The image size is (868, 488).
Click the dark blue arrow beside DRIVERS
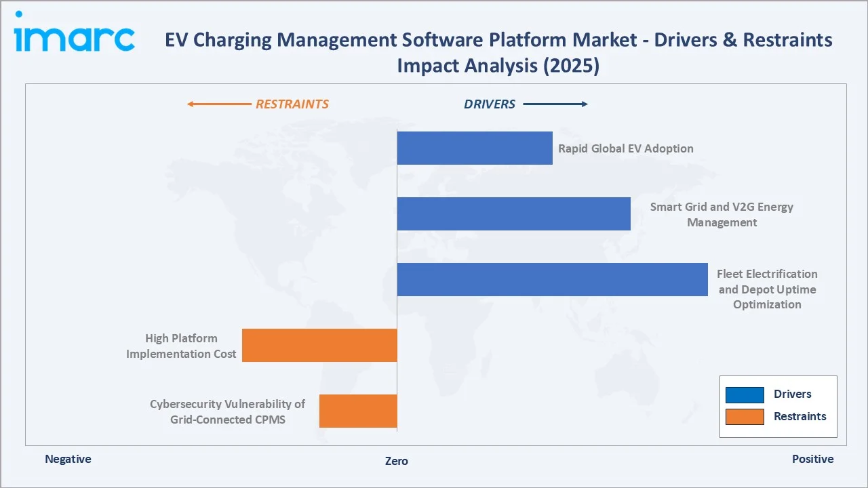[x=555, y=104]
